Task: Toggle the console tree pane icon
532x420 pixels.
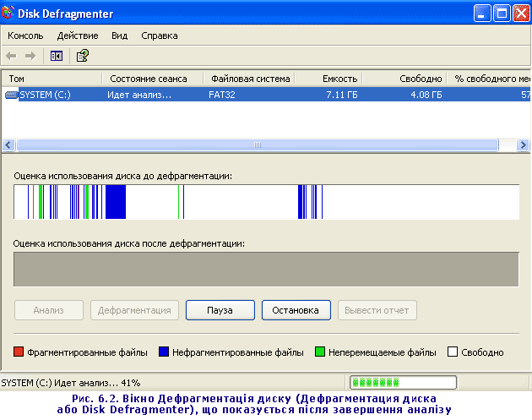Action: pyautogui.click(x=57, y=56)
